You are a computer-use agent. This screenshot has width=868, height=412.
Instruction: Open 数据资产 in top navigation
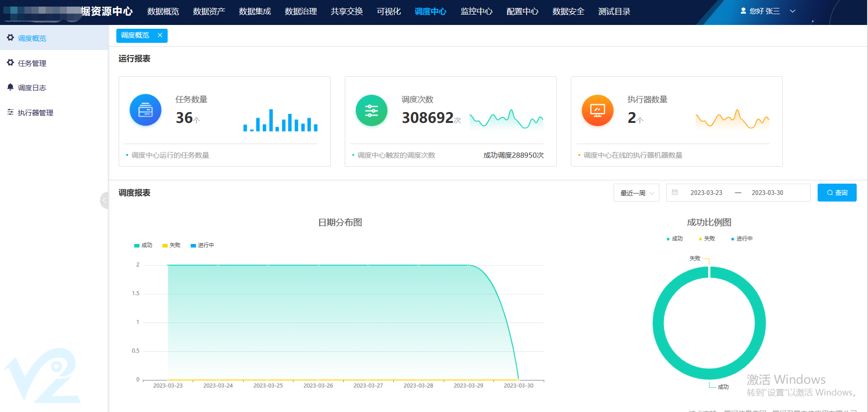[x=209, y=11]
